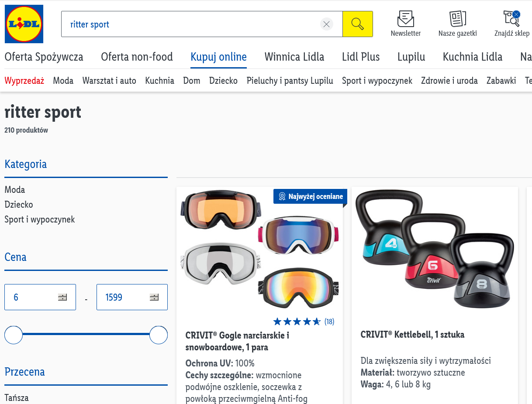The width and height of the screenshot is (532, 404).
Task: Open the Winnica Lidla tab
Action: click(294, 57)
